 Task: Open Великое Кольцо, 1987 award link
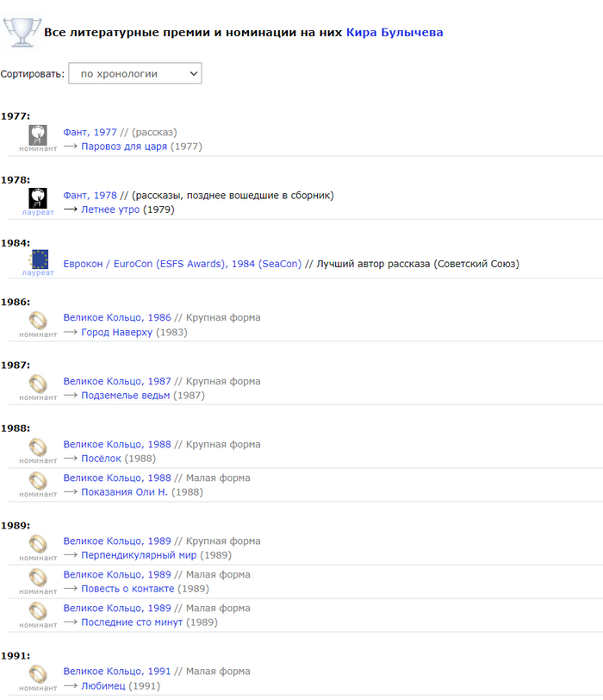coord(117,381)
